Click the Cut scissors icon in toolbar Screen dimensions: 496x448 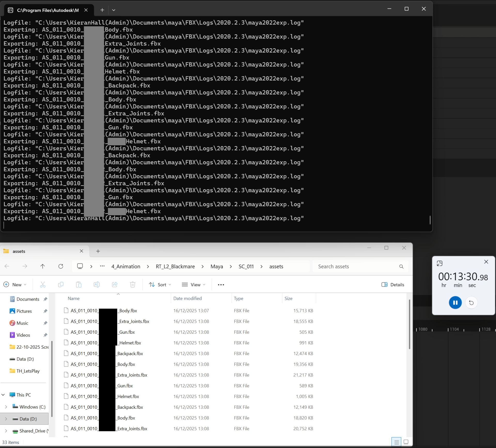43,285
